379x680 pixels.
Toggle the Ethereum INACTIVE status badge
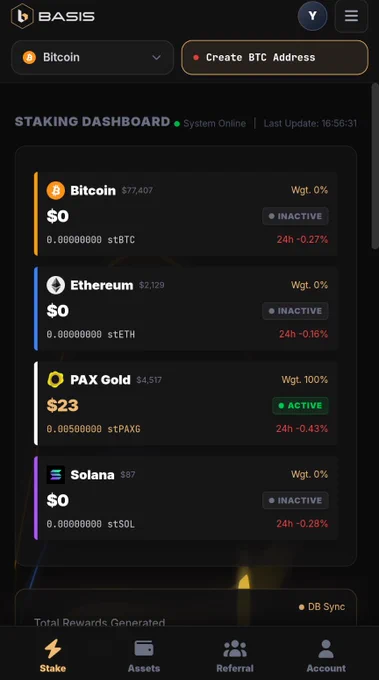pyautogui.click(x=295, y=311)
